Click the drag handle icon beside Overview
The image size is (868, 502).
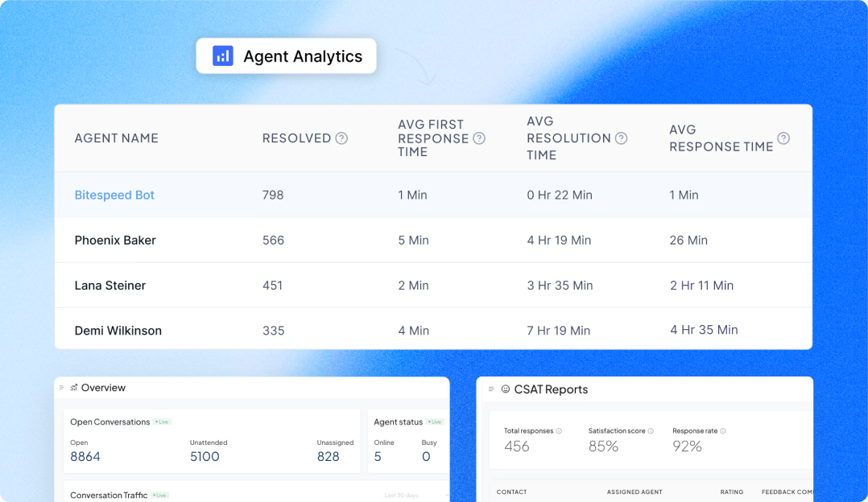tap(61, 388)
